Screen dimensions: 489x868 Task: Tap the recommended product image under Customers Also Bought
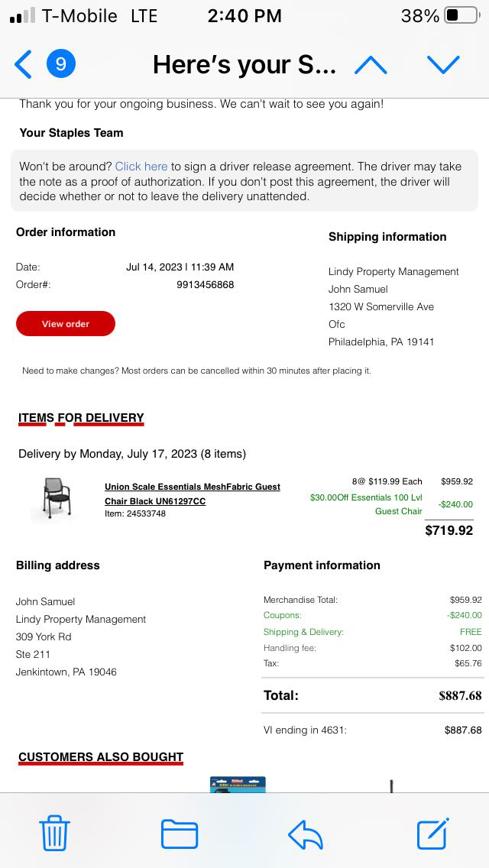238,784
